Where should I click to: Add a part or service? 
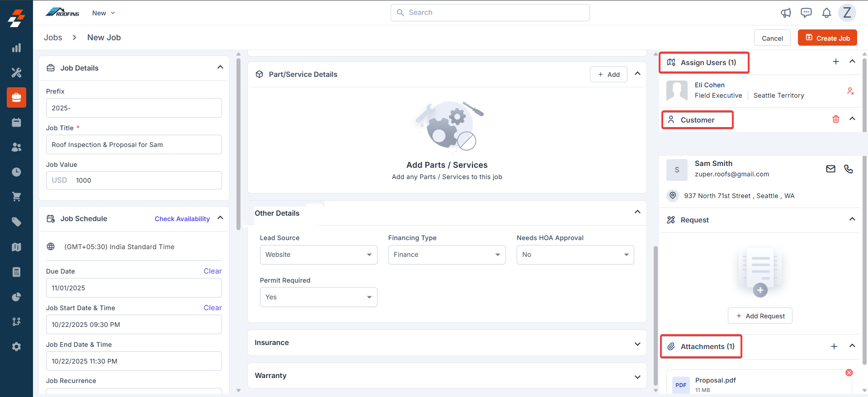point(609,75)
